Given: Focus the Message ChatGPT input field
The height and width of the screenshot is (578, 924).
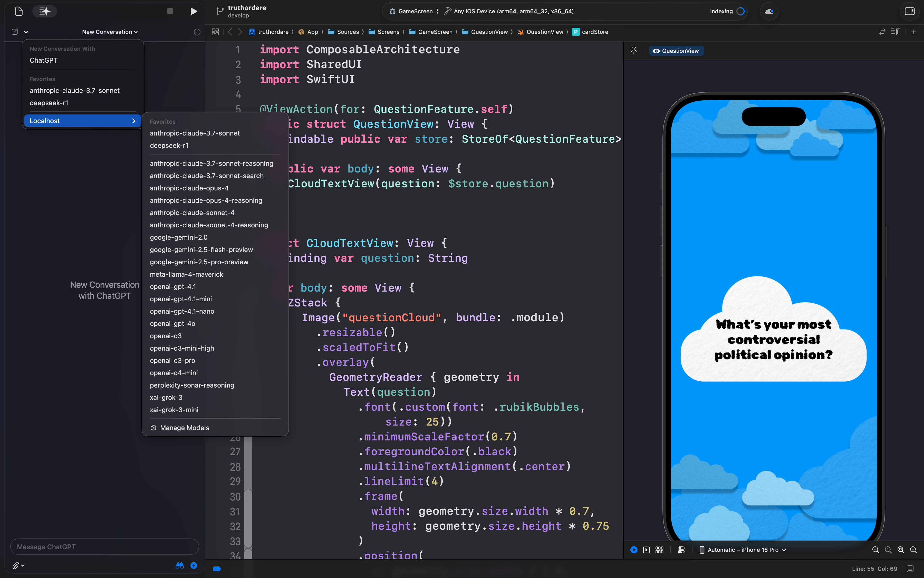Looking at the screenshot, I should 104,547.
